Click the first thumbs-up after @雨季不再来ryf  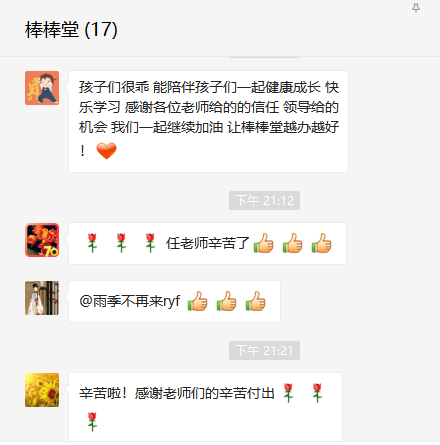pyautogui.click(x=197, y=301)
